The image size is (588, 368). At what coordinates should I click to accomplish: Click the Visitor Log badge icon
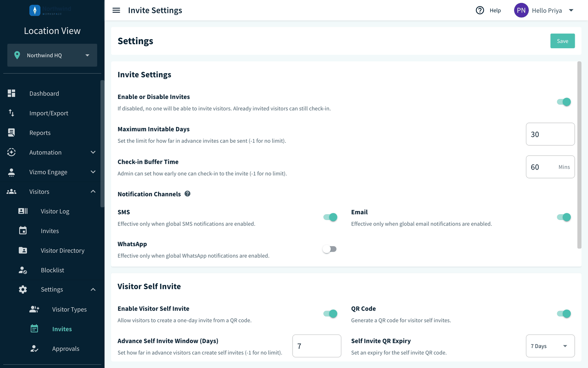pyautogui.click(x=23, y=211)
